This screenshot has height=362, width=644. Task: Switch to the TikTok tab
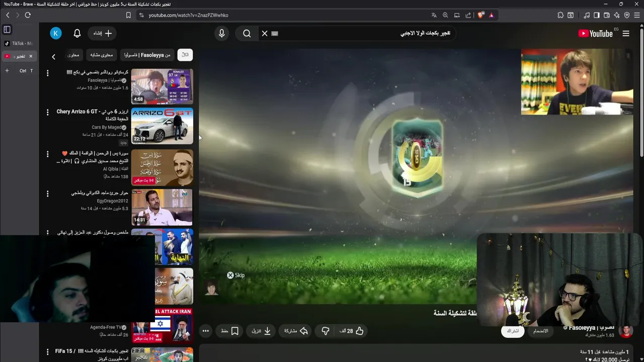pos(19,44)
